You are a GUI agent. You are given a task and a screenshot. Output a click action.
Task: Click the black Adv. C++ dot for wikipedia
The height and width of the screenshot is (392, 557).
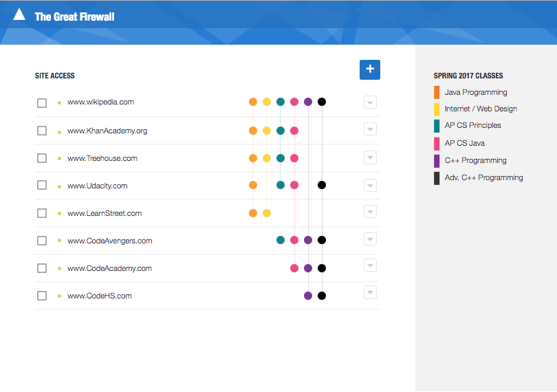[322, 102]
